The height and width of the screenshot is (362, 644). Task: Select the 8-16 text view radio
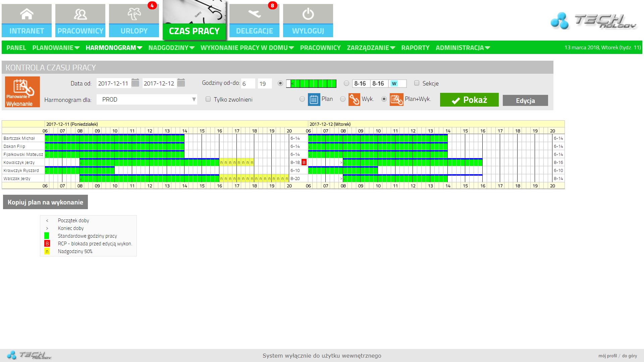(x=346, y=83)
